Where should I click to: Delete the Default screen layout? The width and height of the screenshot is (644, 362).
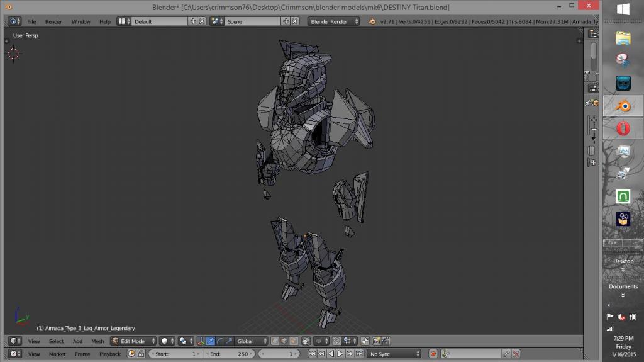tap(202, 21)
